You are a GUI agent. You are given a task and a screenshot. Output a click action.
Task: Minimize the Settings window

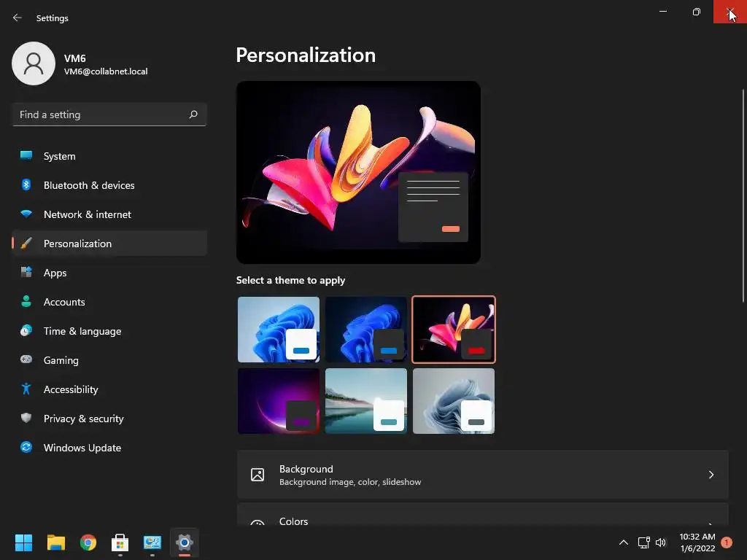(663, 12)
